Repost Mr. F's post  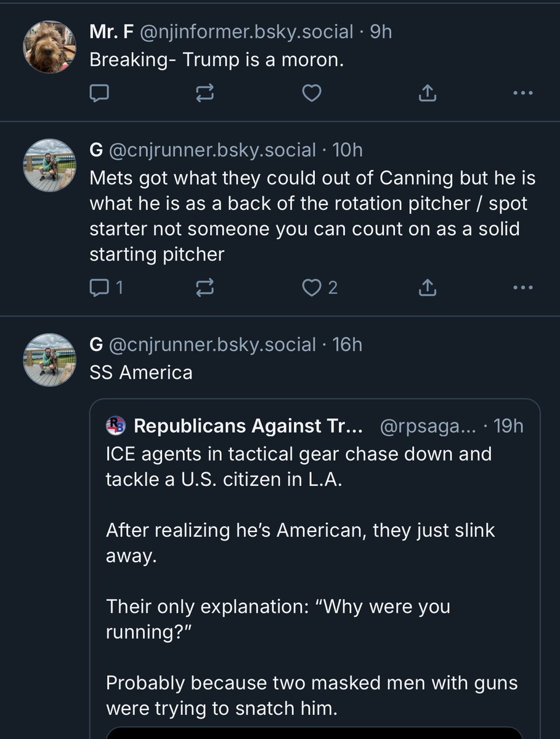pyautogui.click(x=205, y=93)
